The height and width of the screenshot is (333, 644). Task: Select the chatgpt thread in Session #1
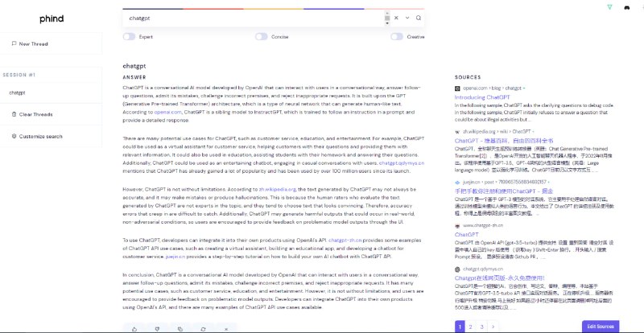click(x=18, y=92)
